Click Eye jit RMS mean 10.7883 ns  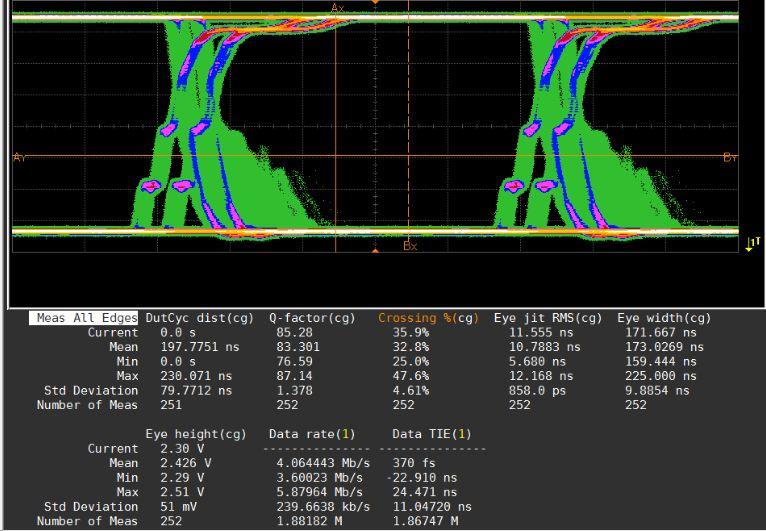(545, 347)
